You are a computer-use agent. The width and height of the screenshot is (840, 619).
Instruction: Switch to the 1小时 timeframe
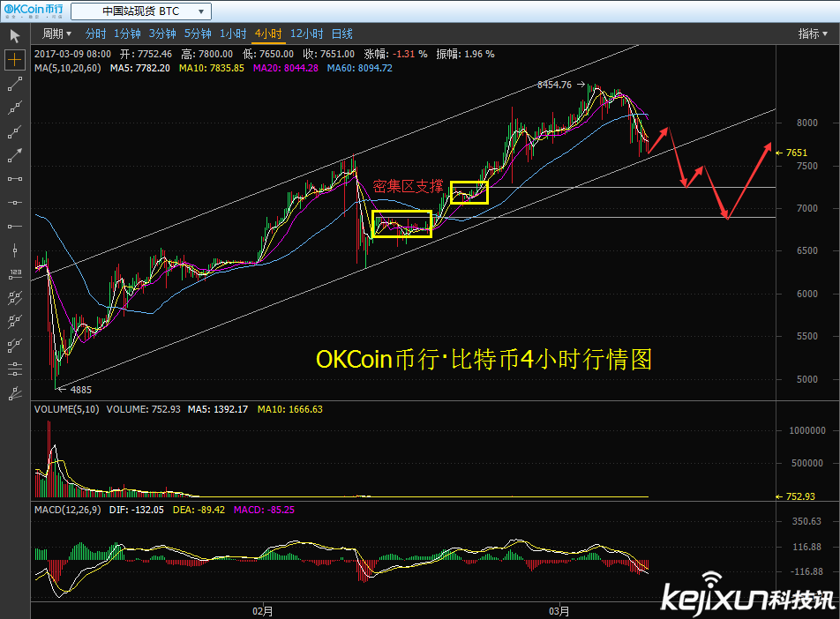click(233, 34)
